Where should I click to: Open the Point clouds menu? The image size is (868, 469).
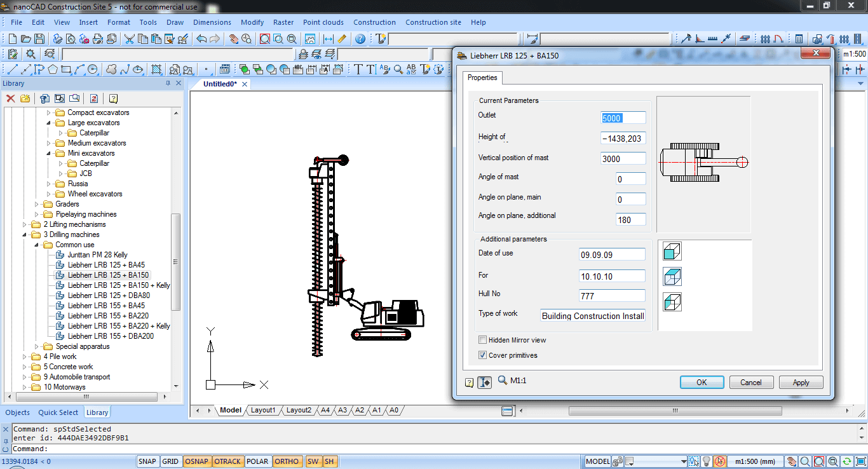coord(323,22)
